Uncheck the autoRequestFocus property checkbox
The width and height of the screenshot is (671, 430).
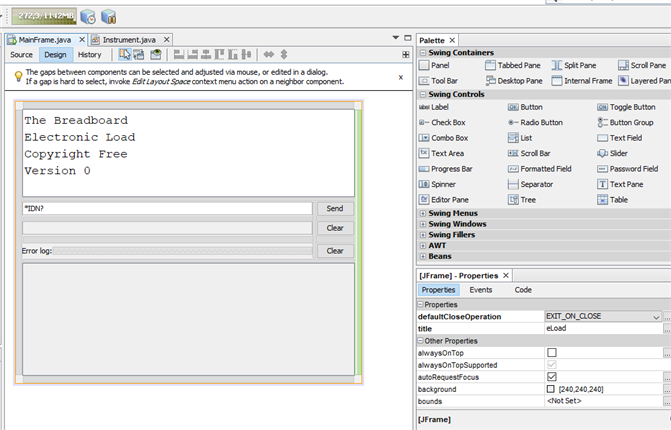pyautogui.click(x=551, y=377)
